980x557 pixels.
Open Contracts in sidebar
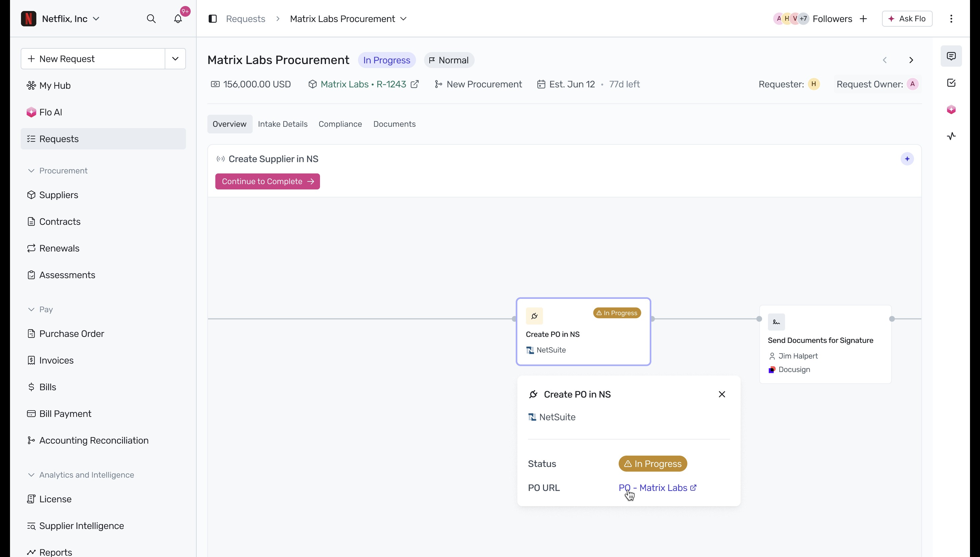pyautogui.click(x=103, y=221)
